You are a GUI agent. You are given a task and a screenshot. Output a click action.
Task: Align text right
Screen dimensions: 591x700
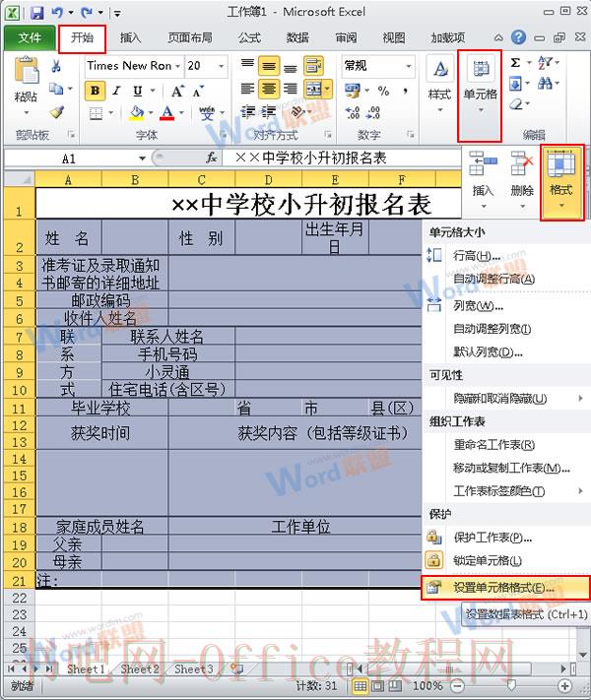(x=290, y=89)
